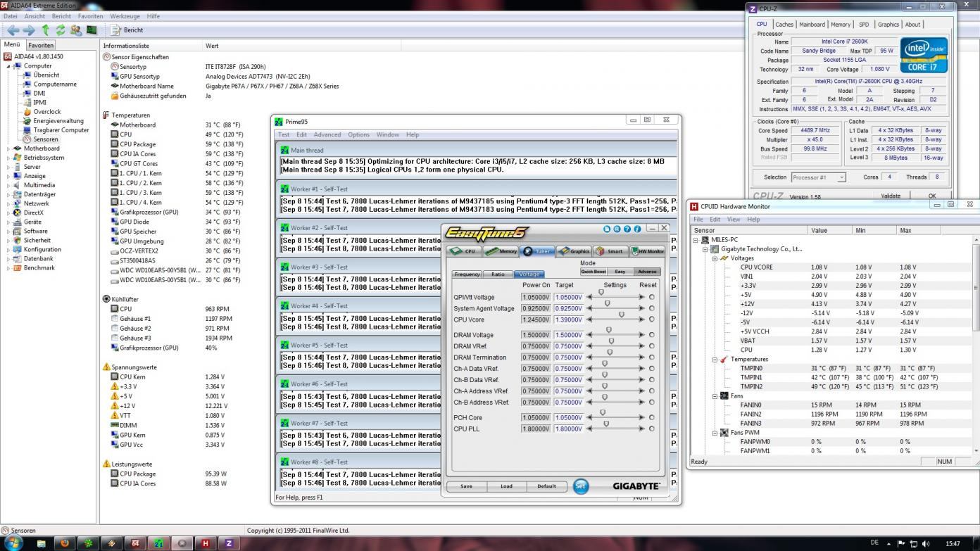
Task: Click AIDA64 back arrow toolbar icon
Action: 13,30
